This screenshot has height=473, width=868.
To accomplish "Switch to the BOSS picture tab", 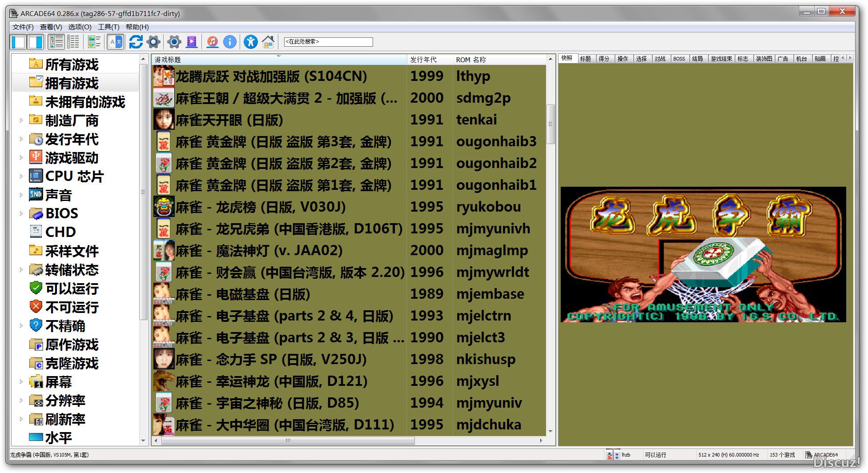I will [x=679, y=59].
